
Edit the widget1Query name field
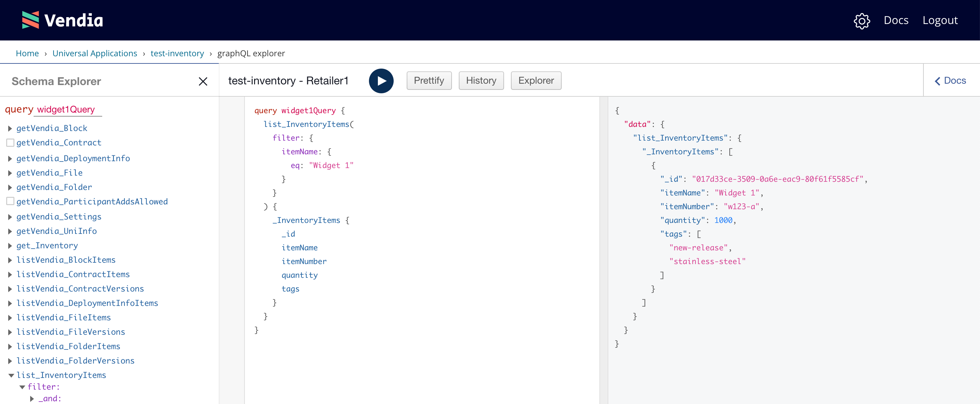point(68,109)
